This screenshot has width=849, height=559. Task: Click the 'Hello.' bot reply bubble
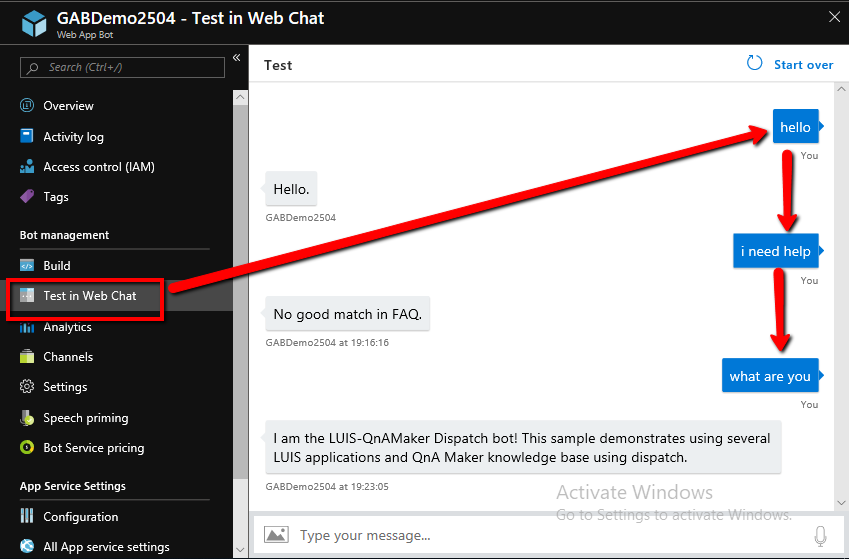pos(291,188)
